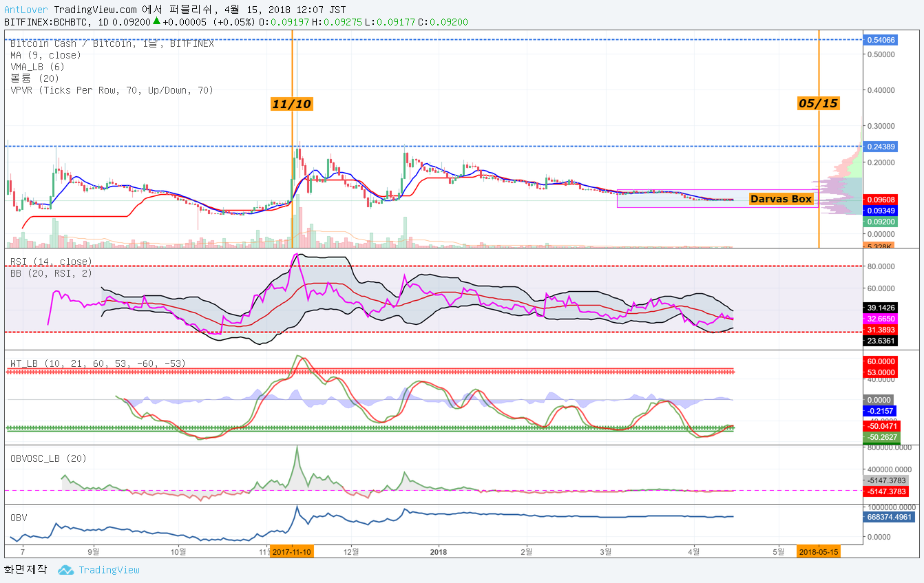924x583 pixels.
Task: Click the 0.54066 blue price label
Action: (x=881, y=40)
